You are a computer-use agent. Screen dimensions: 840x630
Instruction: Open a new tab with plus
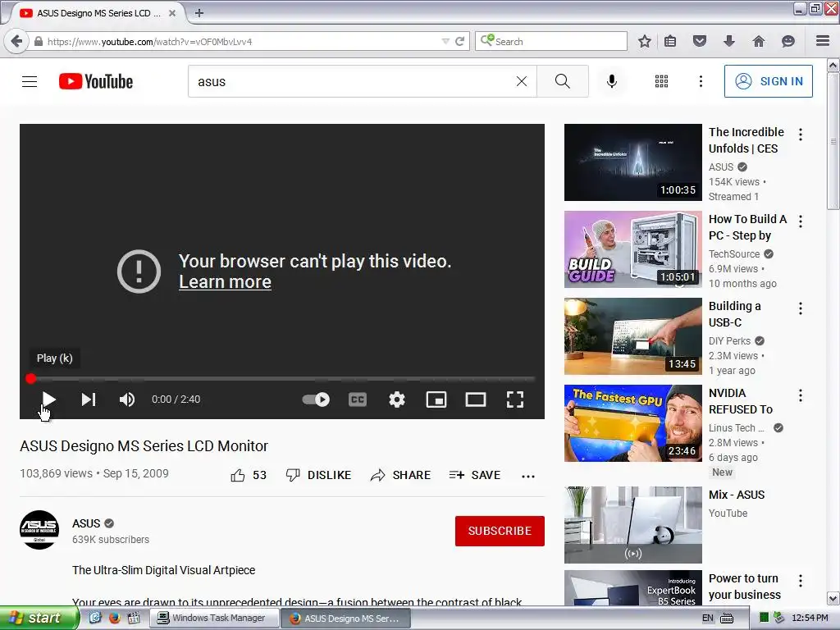(x=199, y=13)
